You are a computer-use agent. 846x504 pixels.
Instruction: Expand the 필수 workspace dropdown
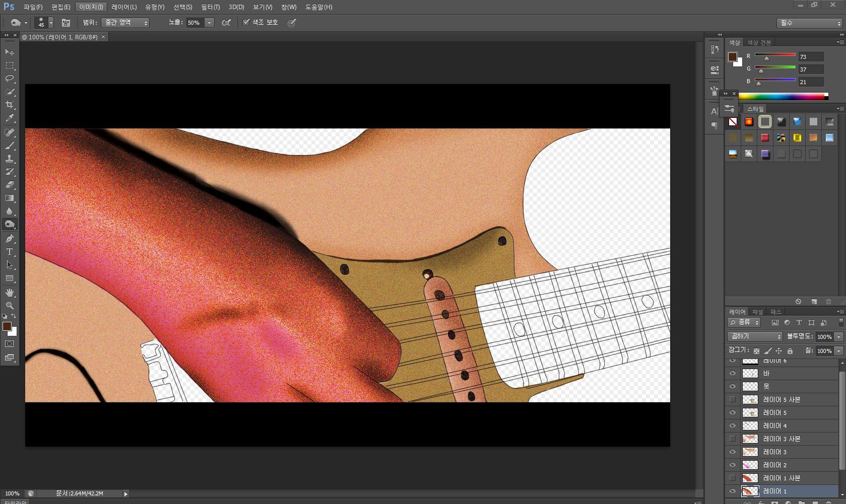coord(809,23)
